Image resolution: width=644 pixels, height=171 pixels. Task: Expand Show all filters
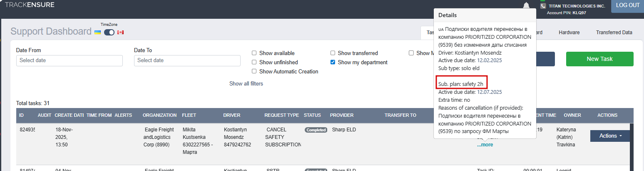pos(246,84)
